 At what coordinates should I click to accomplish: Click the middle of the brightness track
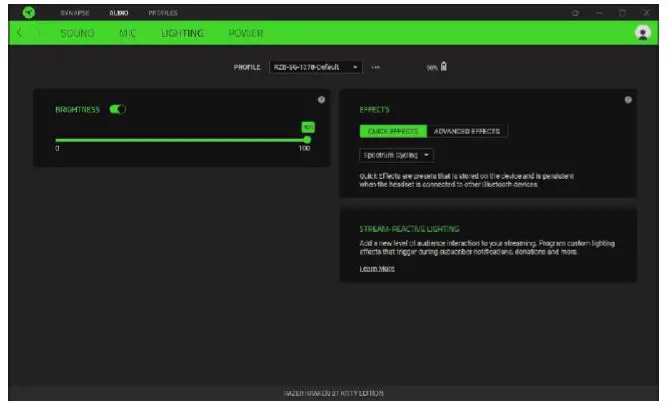(181, 140)
